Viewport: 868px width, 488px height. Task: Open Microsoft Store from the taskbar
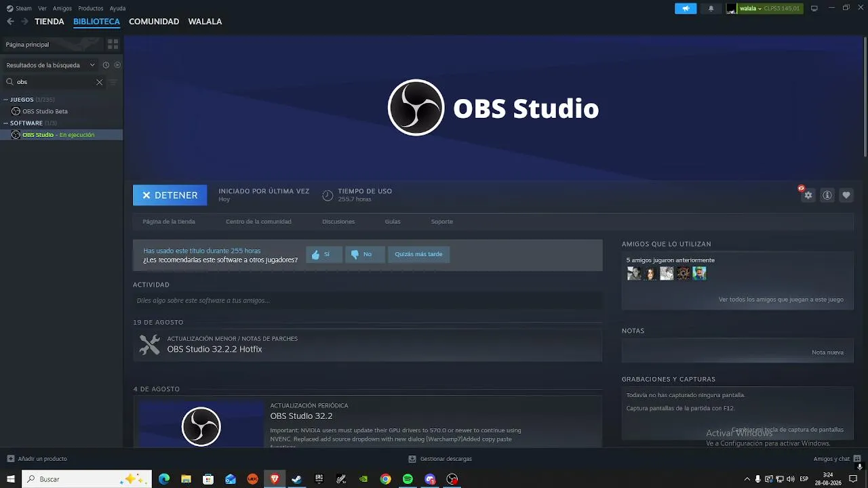[x=208, y=479]
